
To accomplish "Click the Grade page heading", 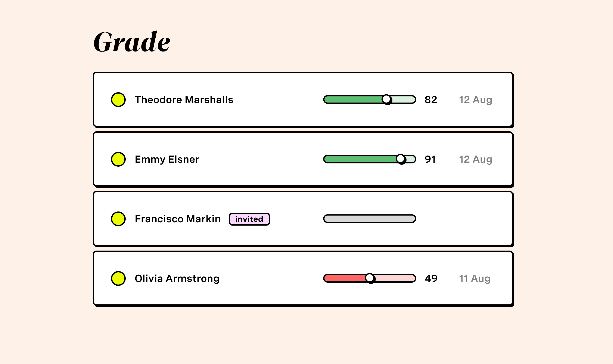I will coord(132,42).
